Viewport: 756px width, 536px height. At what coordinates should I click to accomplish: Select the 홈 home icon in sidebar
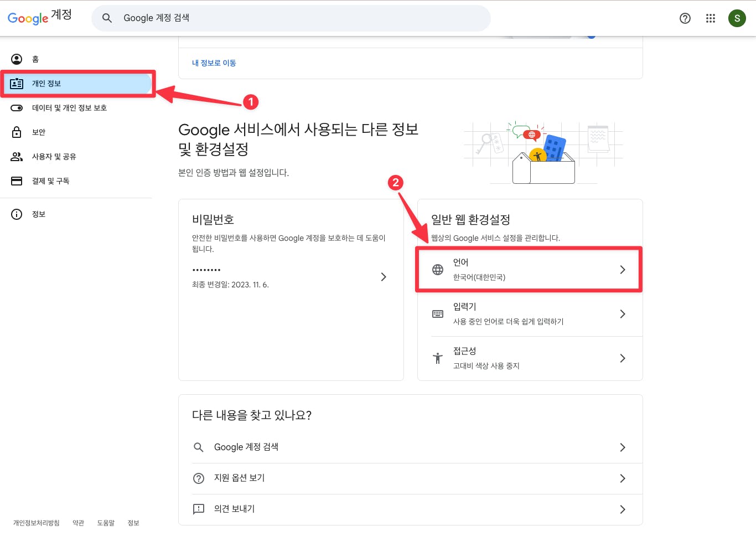tap(17, 59)
